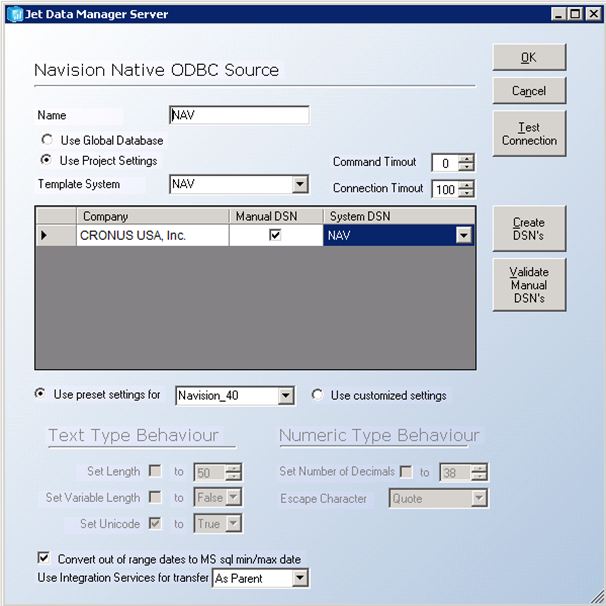Toggle Manual DSN checkbox for CRONUS USA
606x606 pixels.
coord(275,235)
